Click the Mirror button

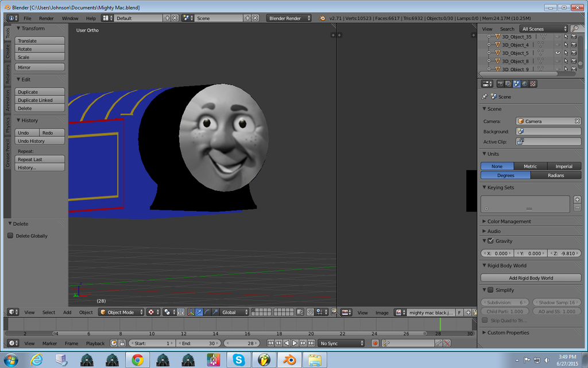tap(40, 67)
